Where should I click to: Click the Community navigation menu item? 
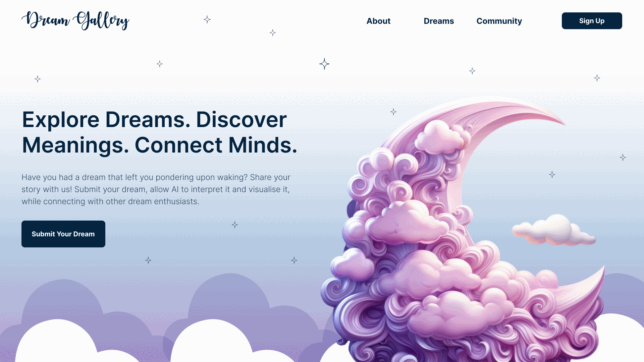pos(499,21)
